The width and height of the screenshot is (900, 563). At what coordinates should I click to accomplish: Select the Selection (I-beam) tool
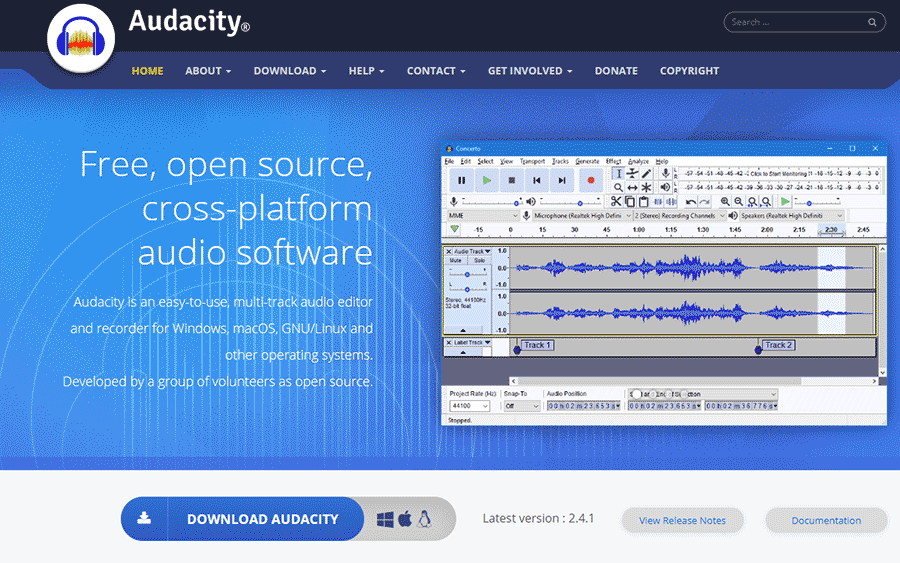click(x=618, y=173)
